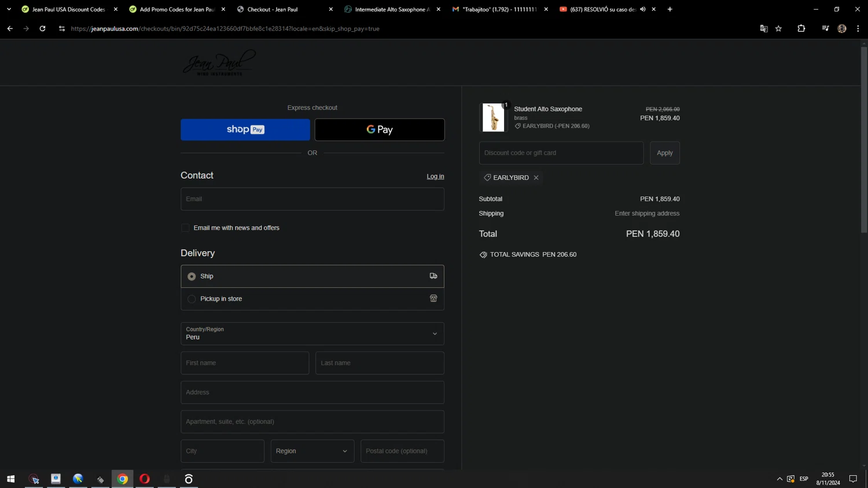
Task: Open the Region dropdown
Action: 312,451
